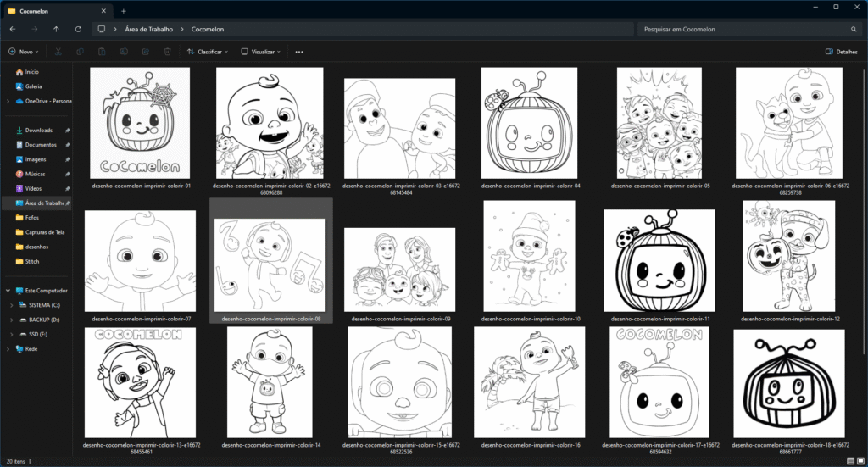Toggle the Detalhes pane button
The height and width of the screenshot is (467, 868).
click(841, 52)
